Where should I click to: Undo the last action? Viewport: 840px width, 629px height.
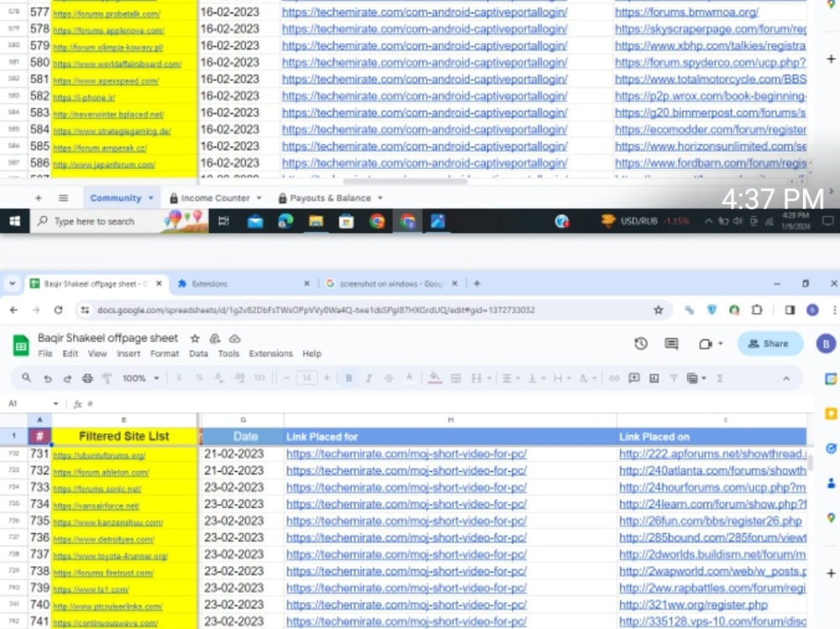pyautogui.click(x=48, y=379)
